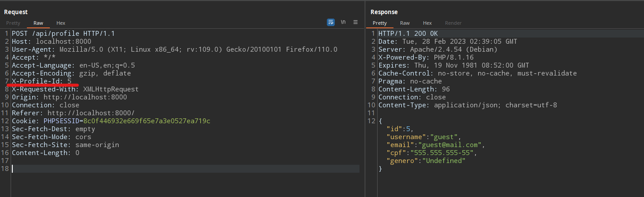Select the Pretty tab in Response panel
This screenshot has height=197, width=644.
pos(380,23)
